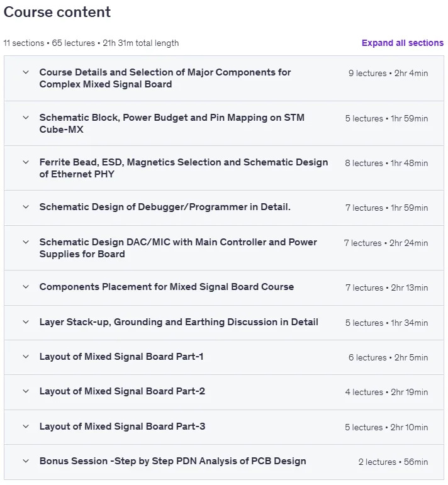This screenshot has width=448, height=485.
Task: Expand chevron beside Schematic Block, Power Budget section
Action: coord(26,118)
